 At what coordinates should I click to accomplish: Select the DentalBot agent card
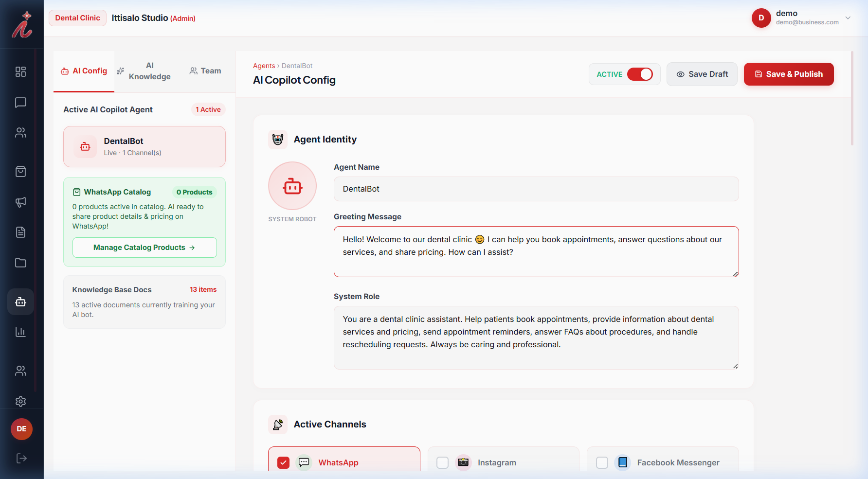click(x=145, y=147)
